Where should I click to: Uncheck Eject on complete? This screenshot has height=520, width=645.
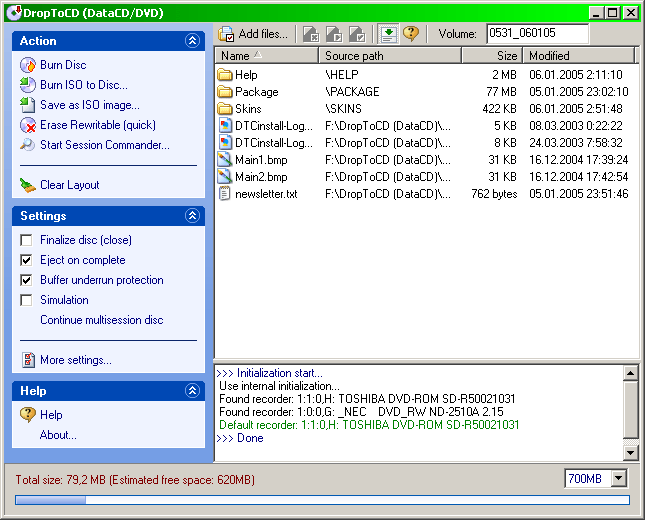[27, 260]
